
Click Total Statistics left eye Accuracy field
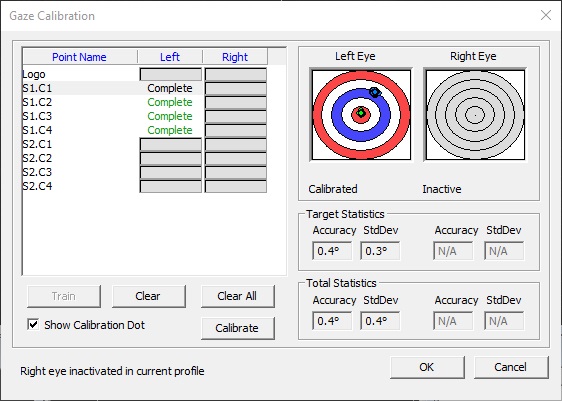[332, 321]
